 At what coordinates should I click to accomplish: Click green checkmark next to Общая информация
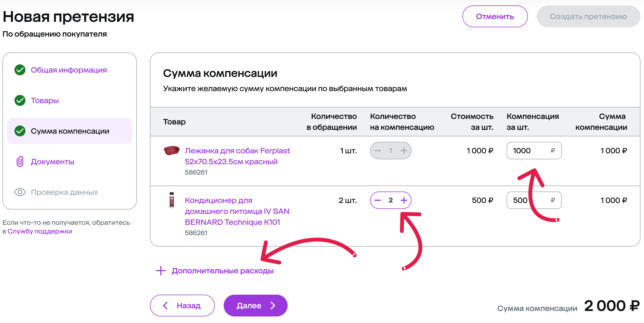click(20, 70)
